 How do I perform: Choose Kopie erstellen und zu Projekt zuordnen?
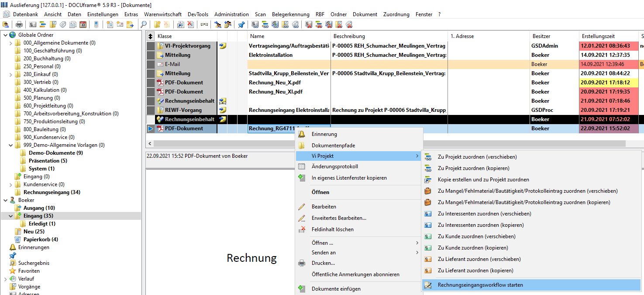[531, 180]
